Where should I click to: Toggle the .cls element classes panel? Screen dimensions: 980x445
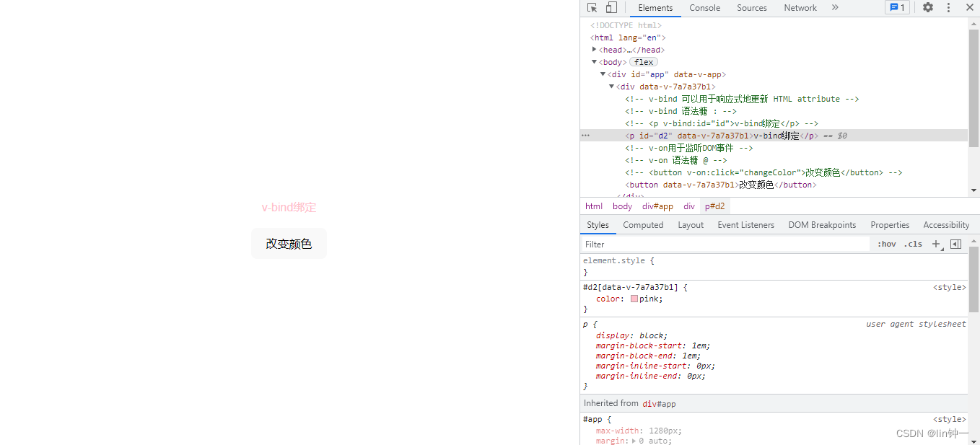pos(914,244)
